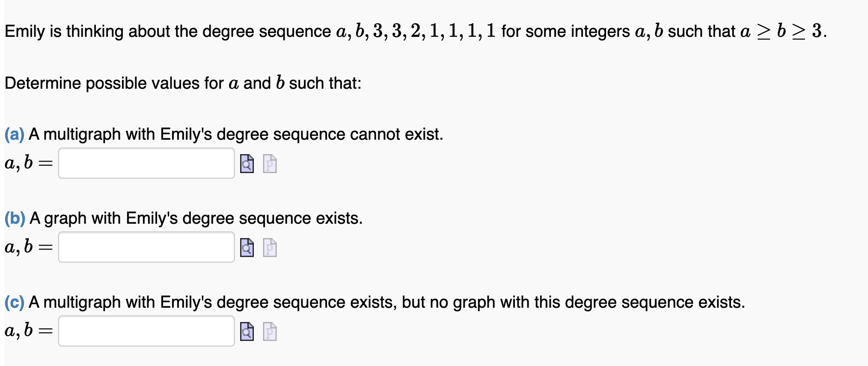Select the preview icon next to part (c) input
This screenshot has width=868, height=366.
point(246,332)
